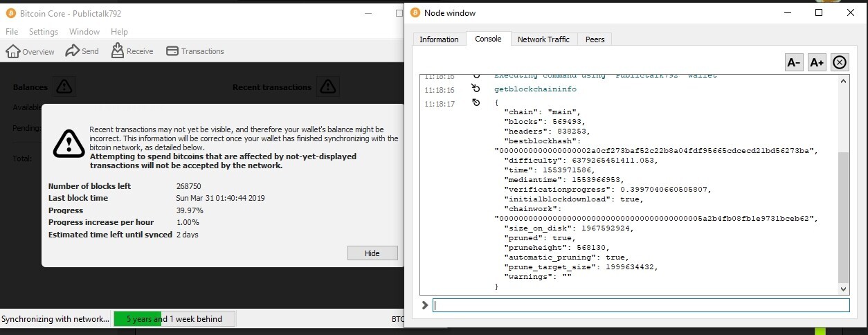The width and height of the screenshot is (868, 335).
Task: Click the "headers": 838253 line
Action: 548,131
